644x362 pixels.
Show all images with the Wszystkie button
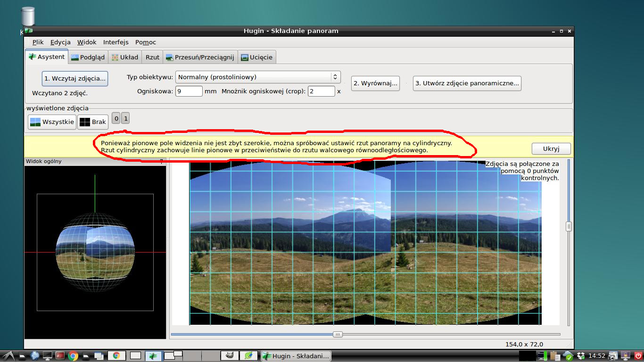[52, 122]
